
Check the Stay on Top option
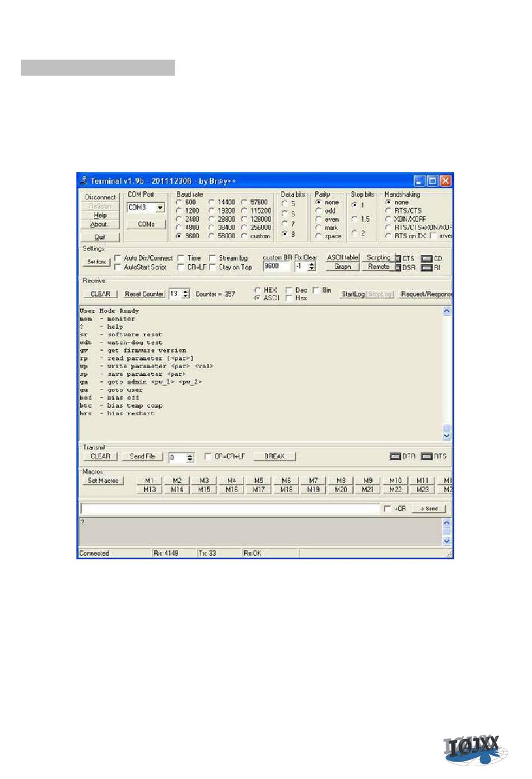click(x=212, y=267)
